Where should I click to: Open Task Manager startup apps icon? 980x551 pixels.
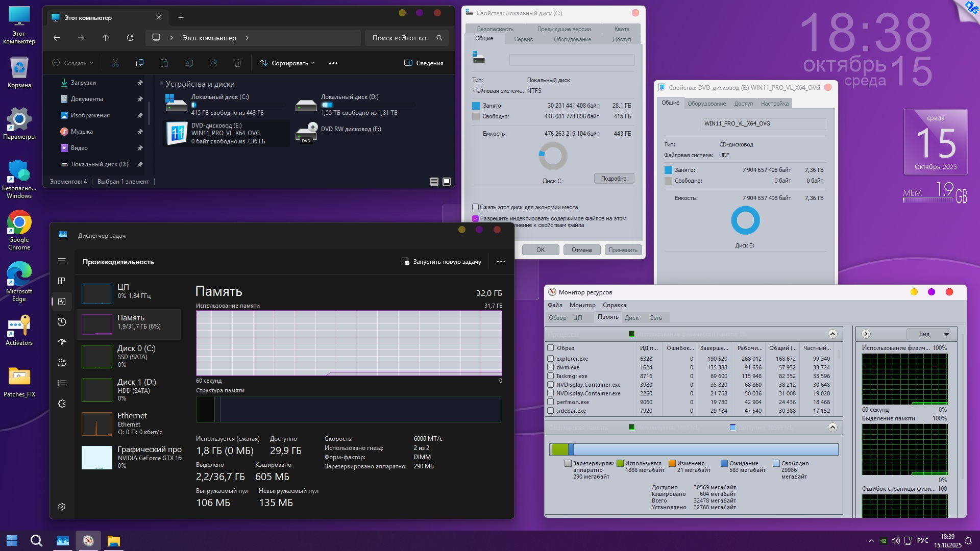[x=62, y=342]
